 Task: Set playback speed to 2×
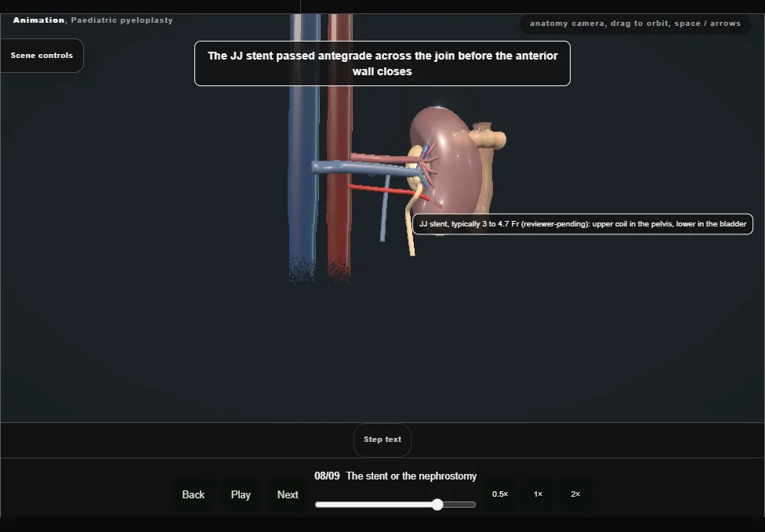click(575, 494)
